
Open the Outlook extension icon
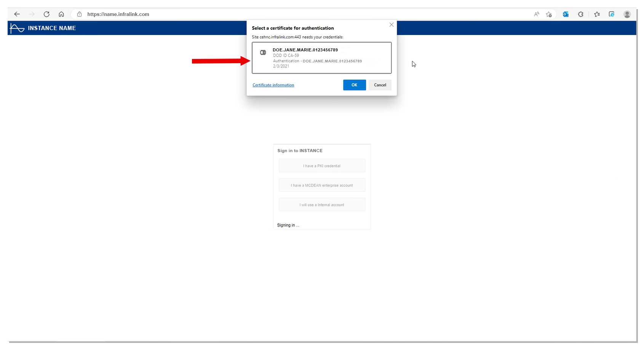pyautogui.click(x=566, y=14)
